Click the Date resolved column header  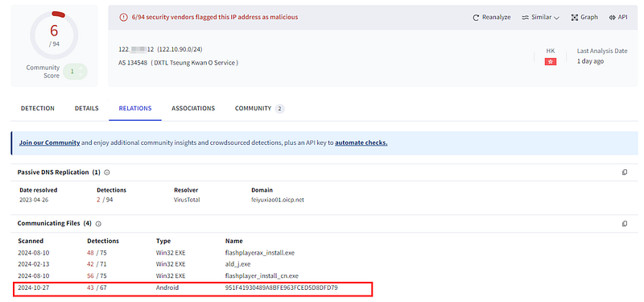[39, 190]
